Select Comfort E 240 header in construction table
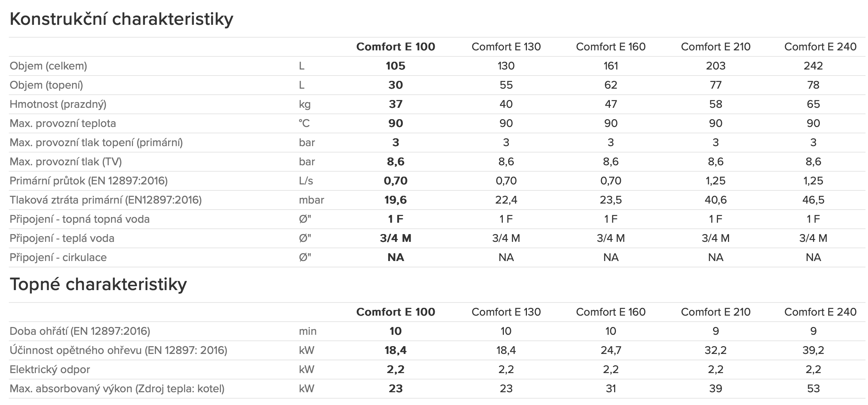This screenshot has width=868, height=405. click(x=820, y=47)
